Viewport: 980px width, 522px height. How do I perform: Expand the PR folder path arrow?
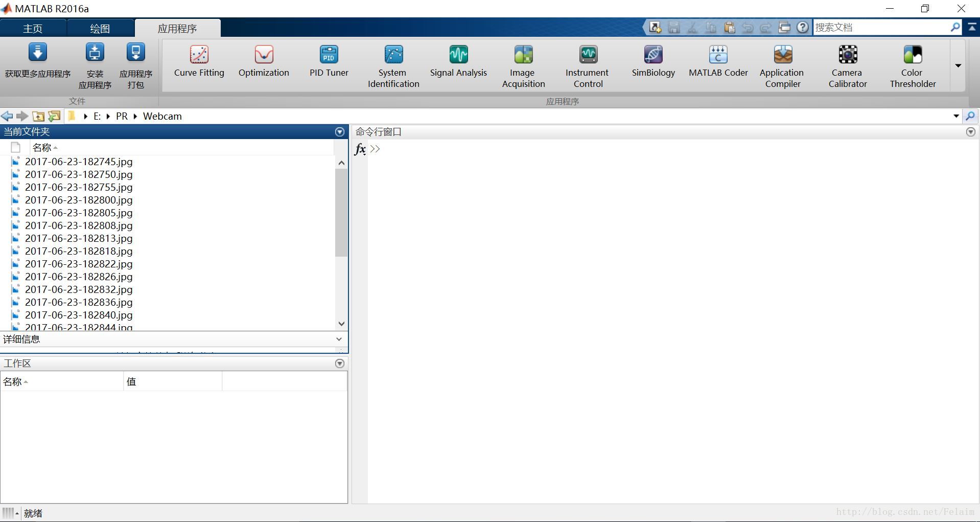tap(135, 116)
